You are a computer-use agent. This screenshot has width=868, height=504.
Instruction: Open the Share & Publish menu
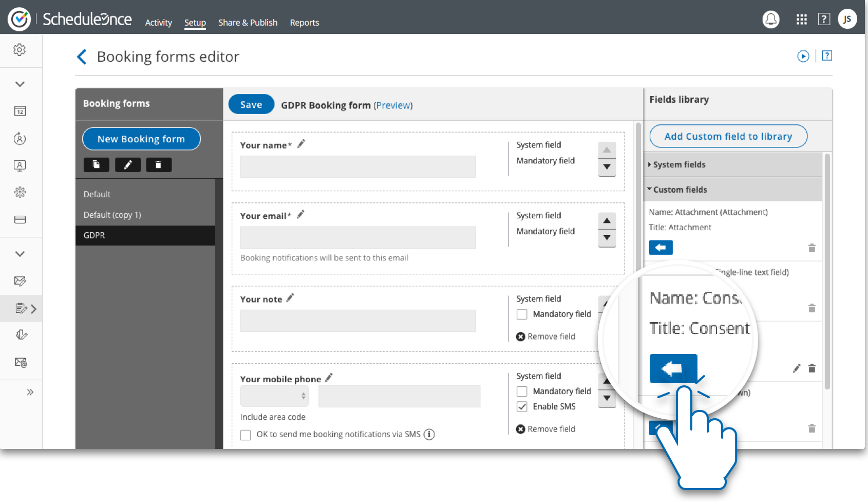(248, 23)
